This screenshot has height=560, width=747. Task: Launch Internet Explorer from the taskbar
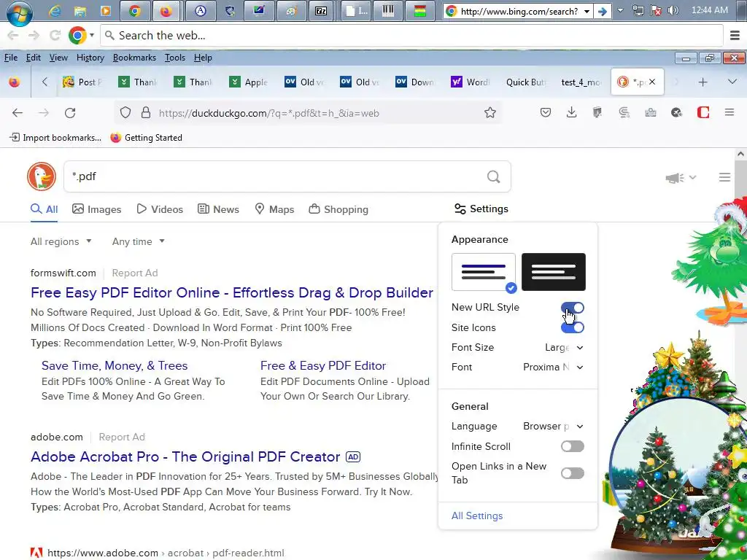click(55, 10)
